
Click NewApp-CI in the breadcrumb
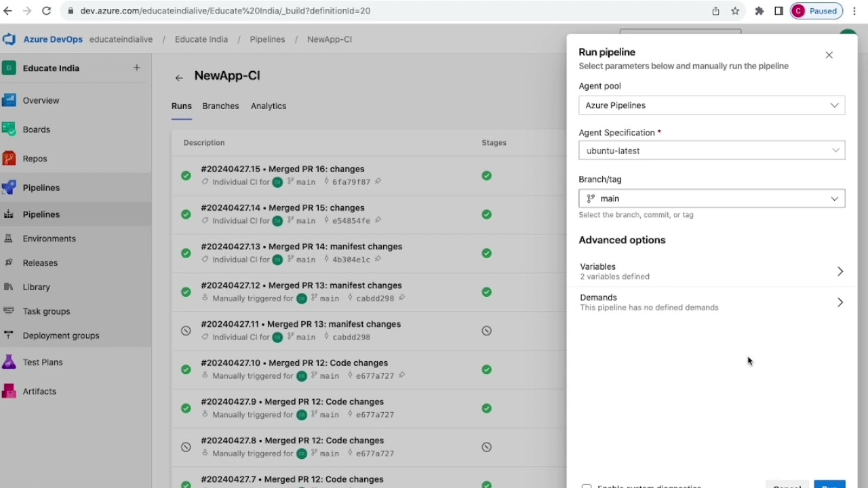point(330,39)
